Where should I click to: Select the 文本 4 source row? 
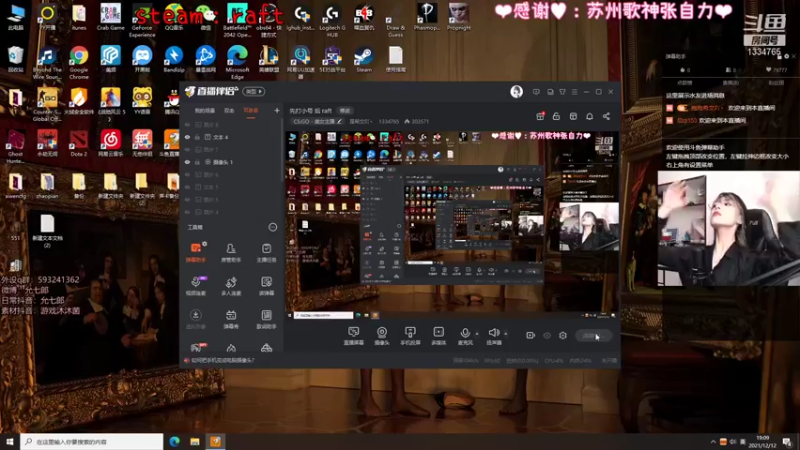tap(231, 137)
